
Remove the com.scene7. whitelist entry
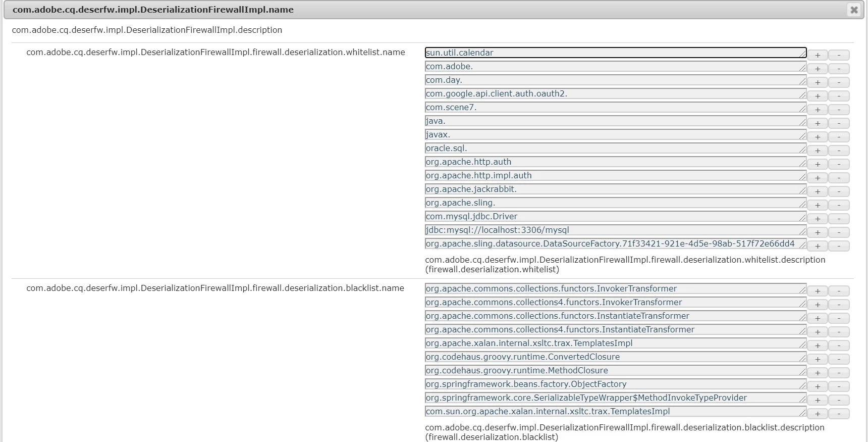click(839, 110)
